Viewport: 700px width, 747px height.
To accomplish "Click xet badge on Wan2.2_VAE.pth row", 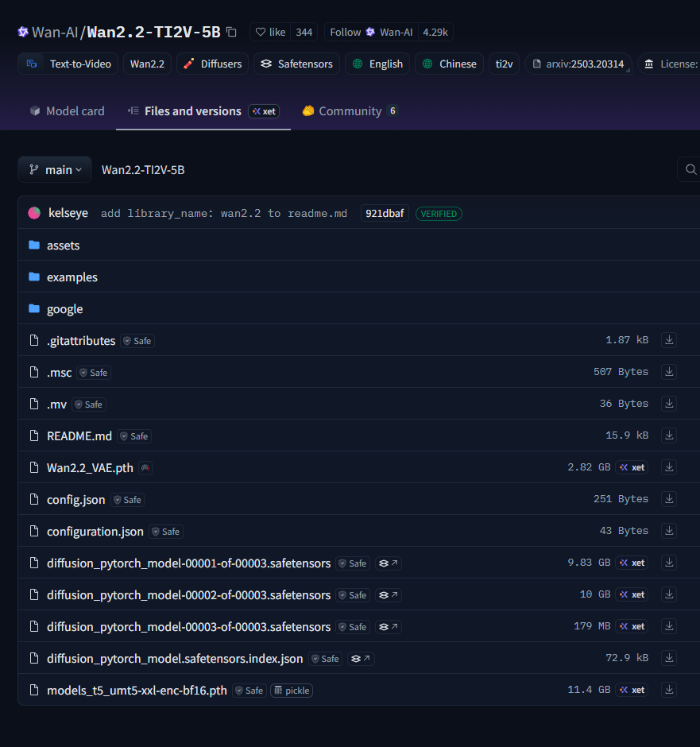I will (632, 467).
